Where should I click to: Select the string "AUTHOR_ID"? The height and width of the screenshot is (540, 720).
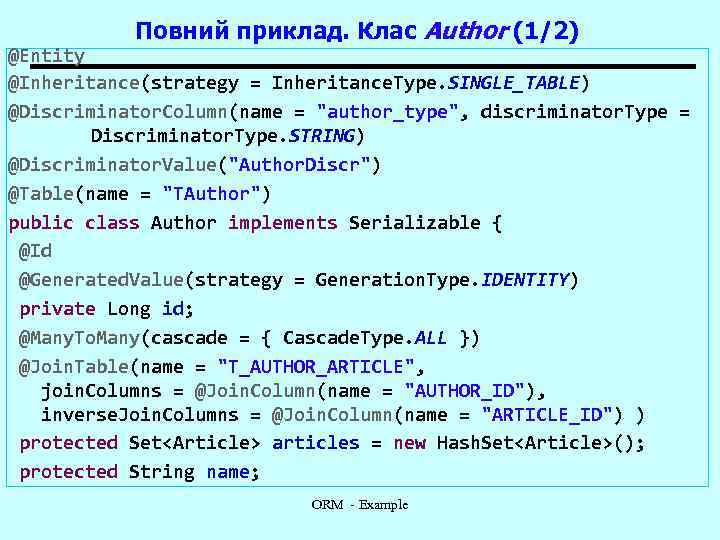(x=464, y=391)
